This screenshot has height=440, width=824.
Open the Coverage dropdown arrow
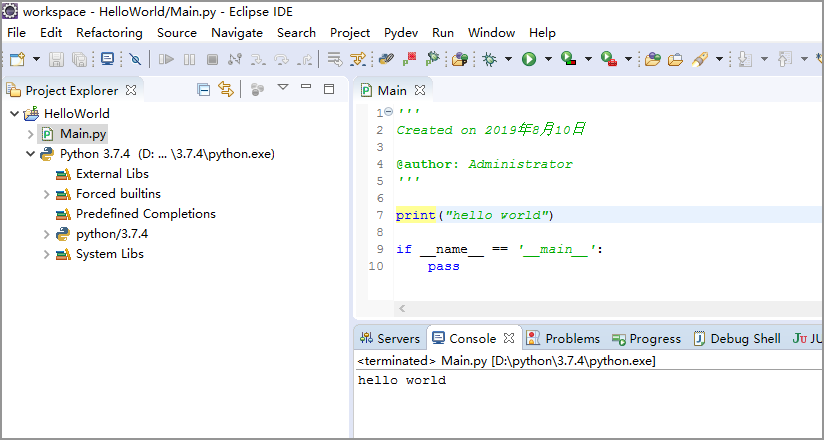pos(588,59)
